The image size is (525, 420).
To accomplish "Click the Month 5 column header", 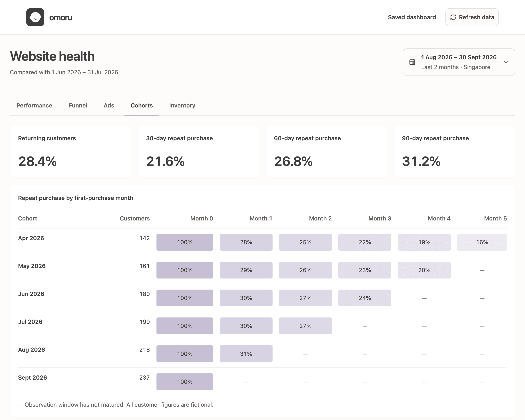I will pyautogui.click(x=495, y=218).
